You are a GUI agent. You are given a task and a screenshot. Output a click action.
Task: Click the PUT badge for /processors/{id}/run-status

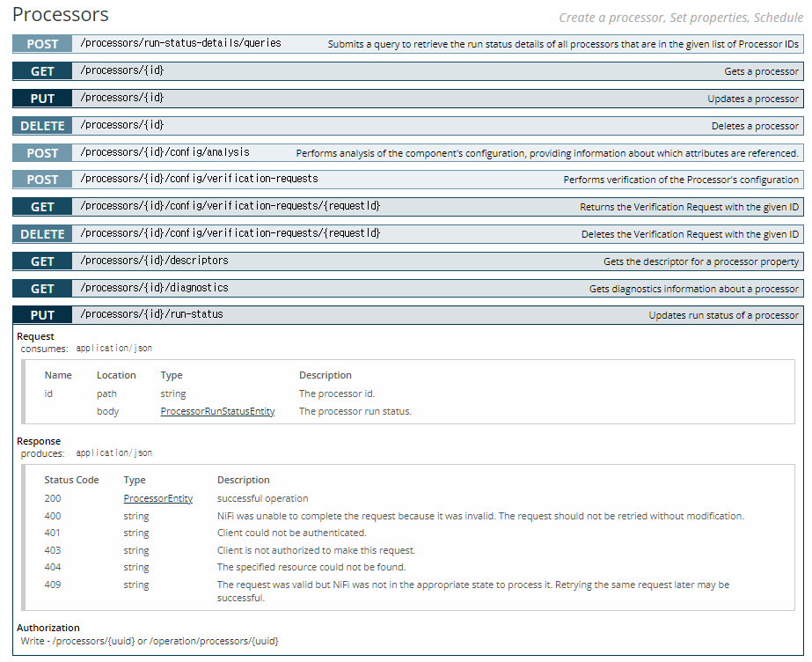pyautogui.click(x=42, y=315)
